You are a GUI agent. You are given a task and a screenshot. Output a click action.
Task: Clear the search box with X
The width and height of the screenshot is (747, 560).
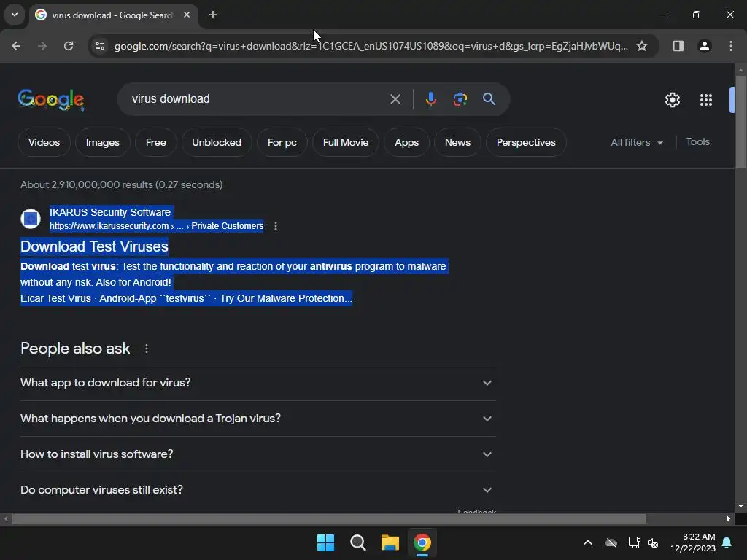point(395,99)
